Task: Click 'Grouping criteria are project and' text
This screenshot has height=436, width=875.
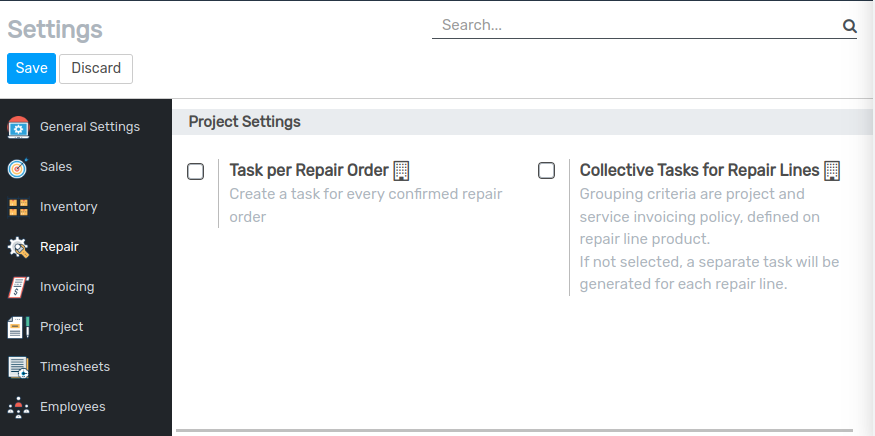Action: pos(692,194)
